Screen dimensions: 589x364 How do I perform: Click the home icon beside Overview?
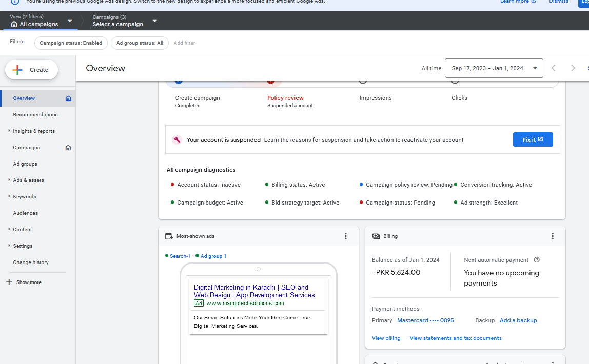pyautogui.click(x=68, y=98)
